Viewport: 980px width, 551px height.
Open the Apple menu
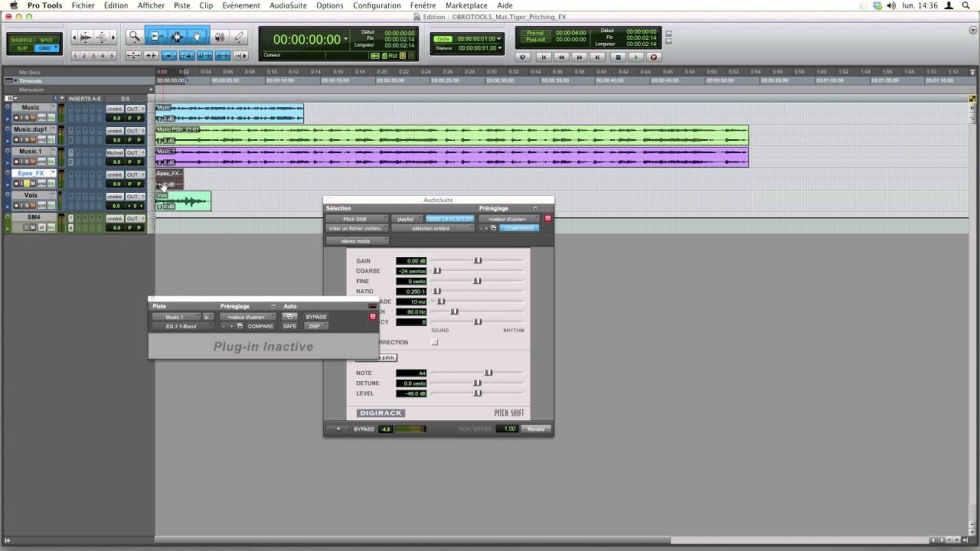click(x=13, y=5)
